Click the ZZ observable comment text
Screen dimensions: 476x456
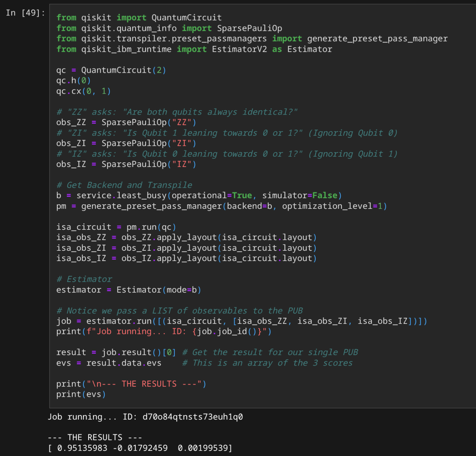177,112
